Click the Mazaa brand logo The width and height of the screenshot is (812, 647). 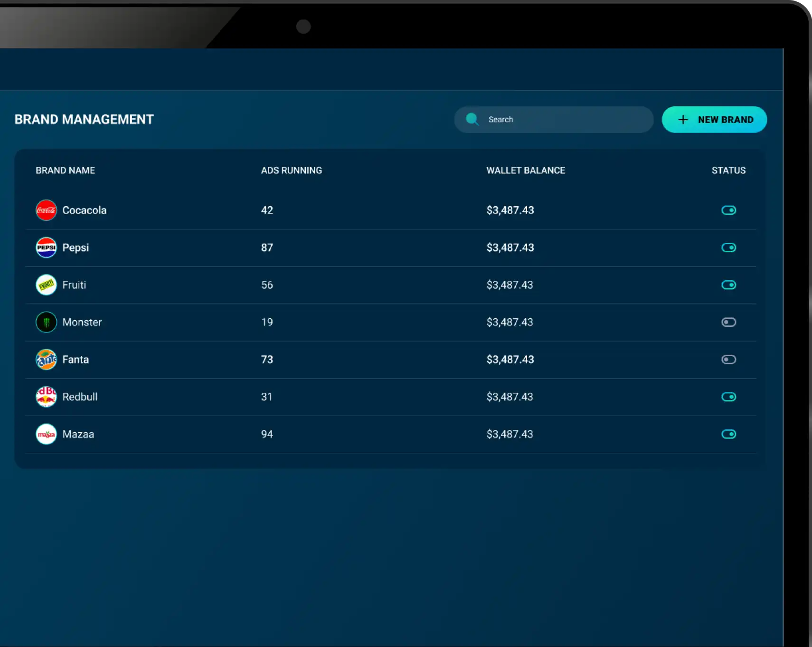(x=46, y=434)
